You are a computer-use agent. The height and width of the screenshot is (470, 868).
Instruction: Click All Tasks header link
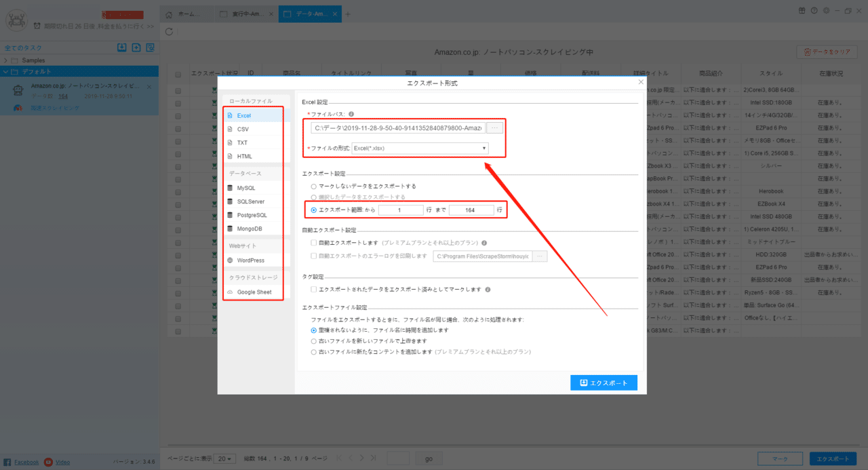point(23,47)
